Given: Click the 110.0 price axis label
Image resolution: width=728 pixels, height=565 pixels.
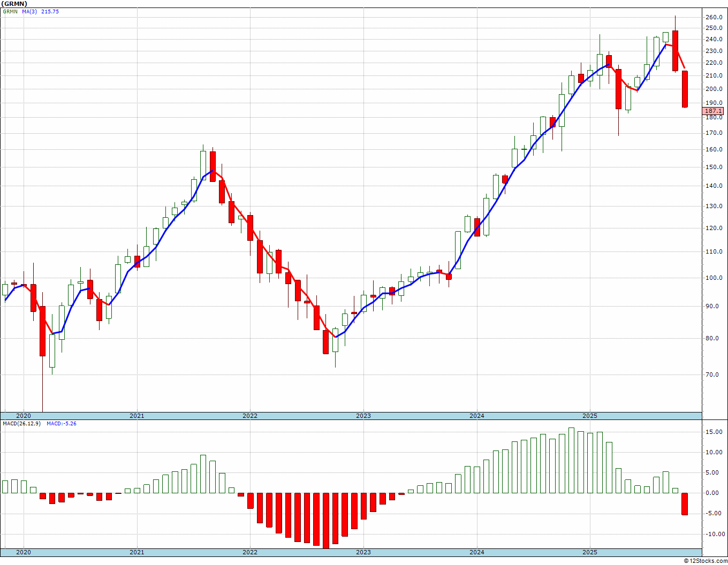Looking at the screenshot, I should click(x=714, y=251).
